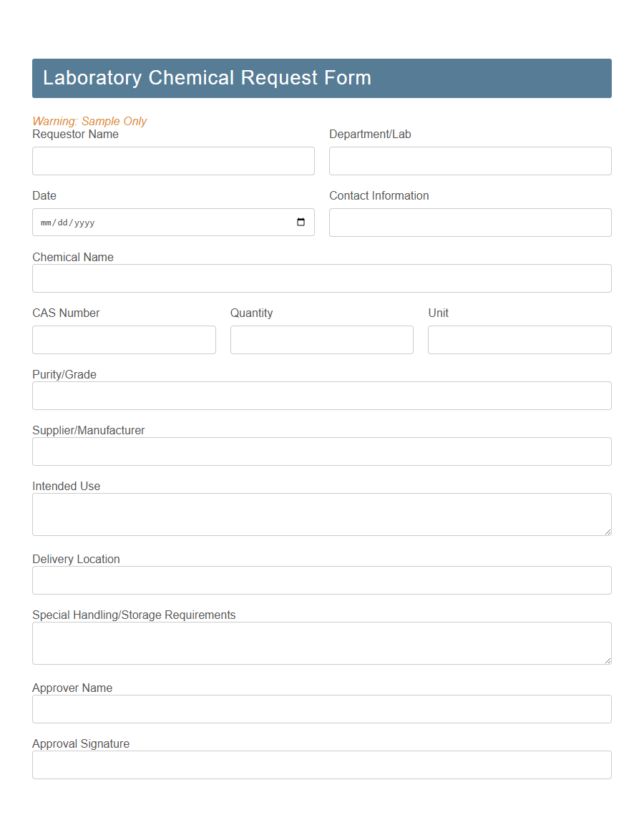Click the Special Handling/Storage Requirements area
The height and width of the screenshot is (825, 644).
(x=321, y=642)
